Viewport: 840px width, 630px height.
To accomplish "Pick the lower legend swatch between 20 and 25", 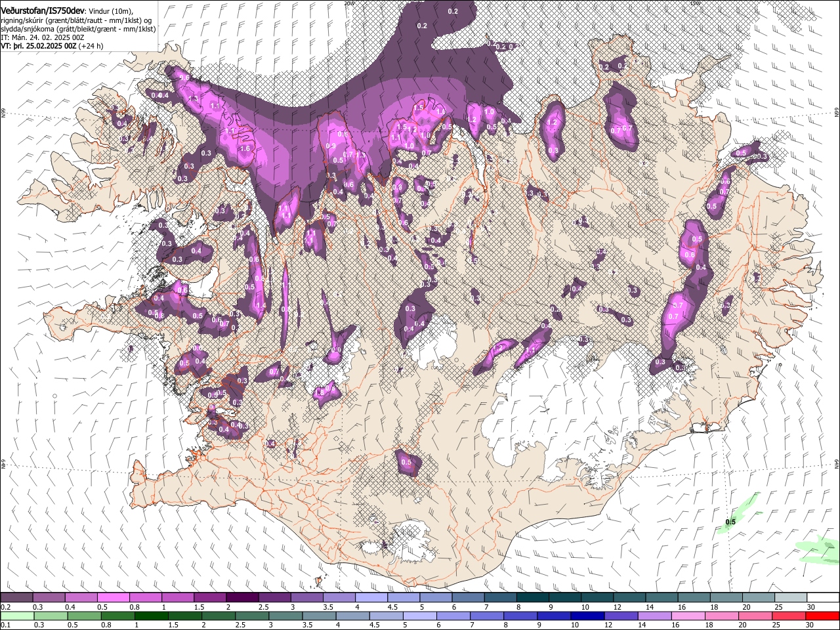I will tap(755, 616).
